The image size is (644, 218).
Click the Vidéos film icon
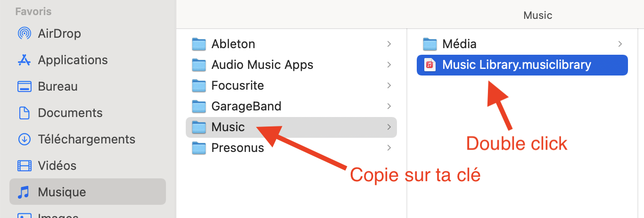pos(24,166)
